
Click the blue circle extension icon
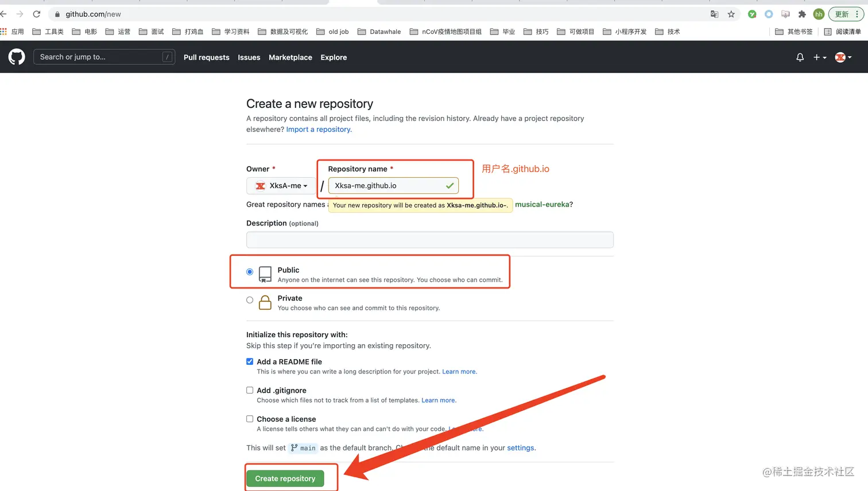(x=769, y=14)
